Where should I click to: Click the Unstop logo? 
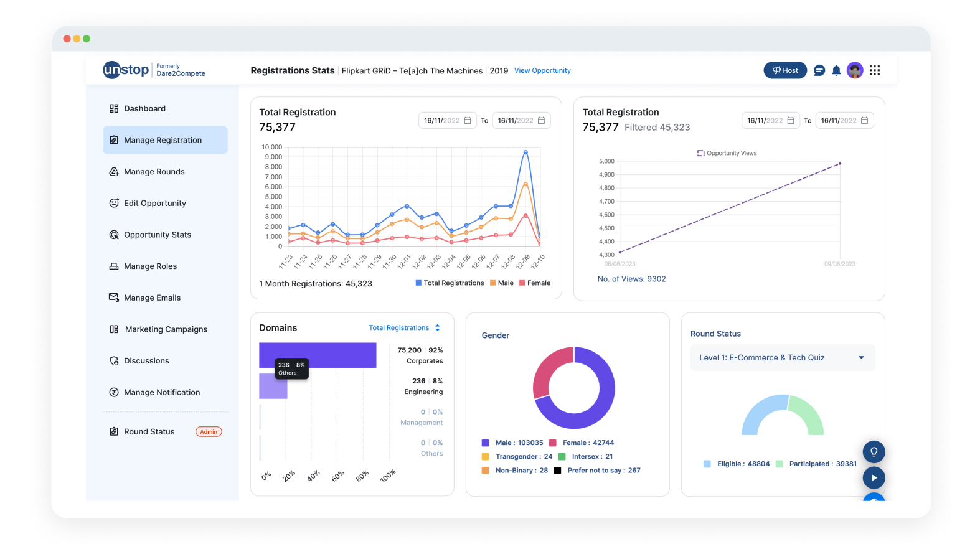click(x=126, y=70)
